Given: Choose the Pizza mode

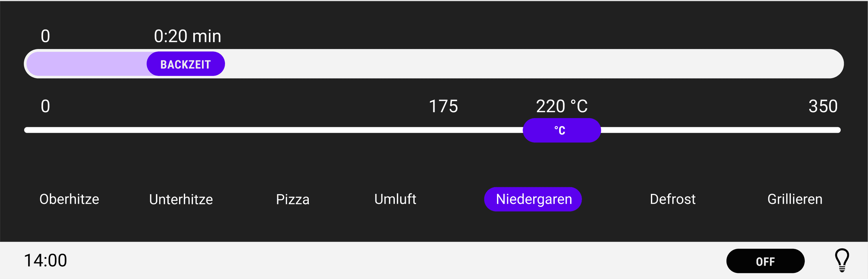Looking at the screenshot, I should tap(293, 199).
